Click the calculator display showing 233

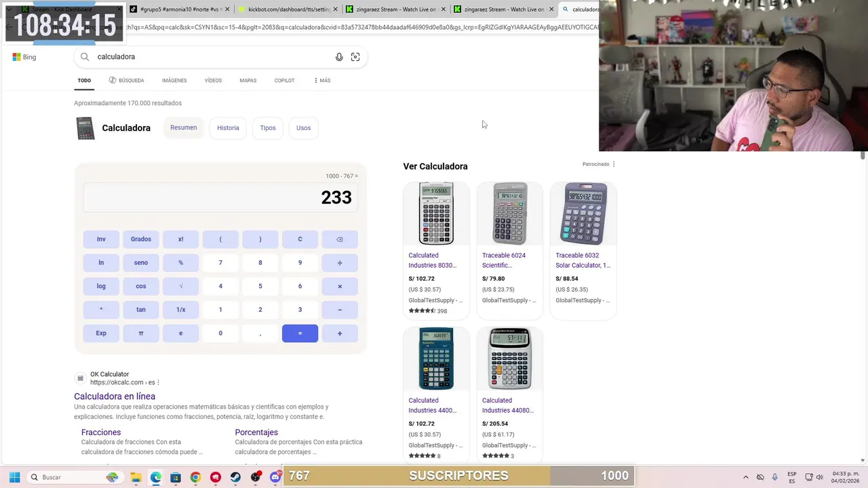tap(220, 197)
